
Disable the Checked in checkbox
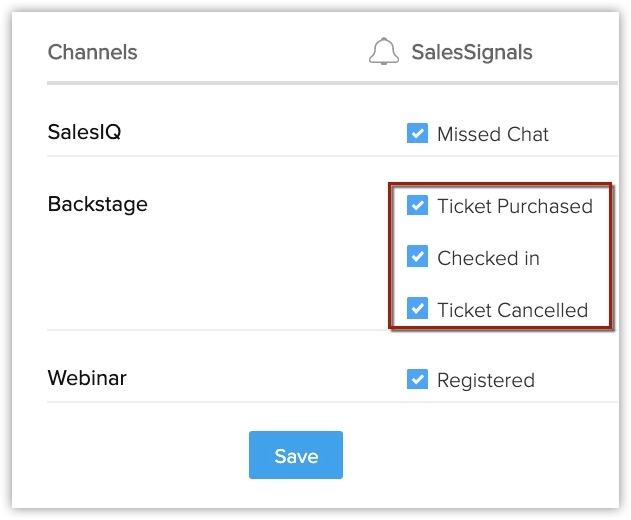pos(418,257)
